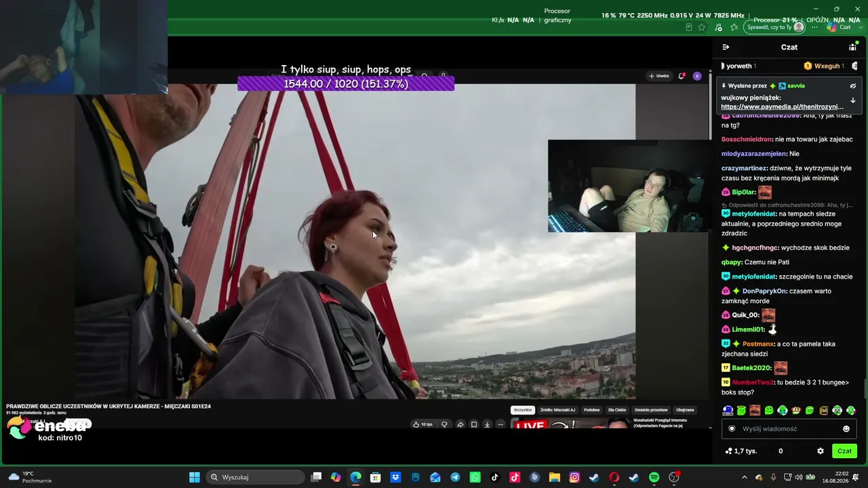Click top gifter yorweth in leaderboard
This screenshot has height=488, width=868.
click(739, 66)
